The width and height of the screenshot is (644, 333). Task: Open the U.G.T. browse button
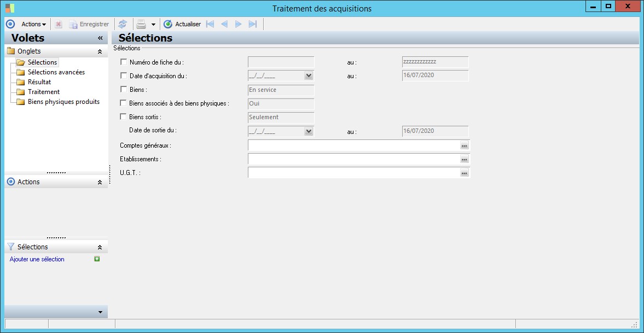point(465,173)
